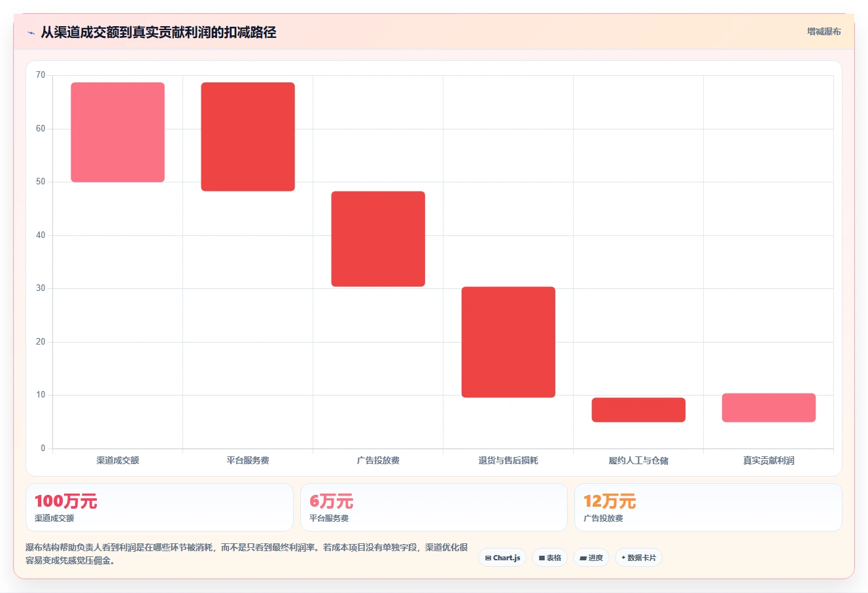Viewport: 868px width, 593px height.
Task: Click the 真实贡献利润 pink bar
Action: point(769,407)
